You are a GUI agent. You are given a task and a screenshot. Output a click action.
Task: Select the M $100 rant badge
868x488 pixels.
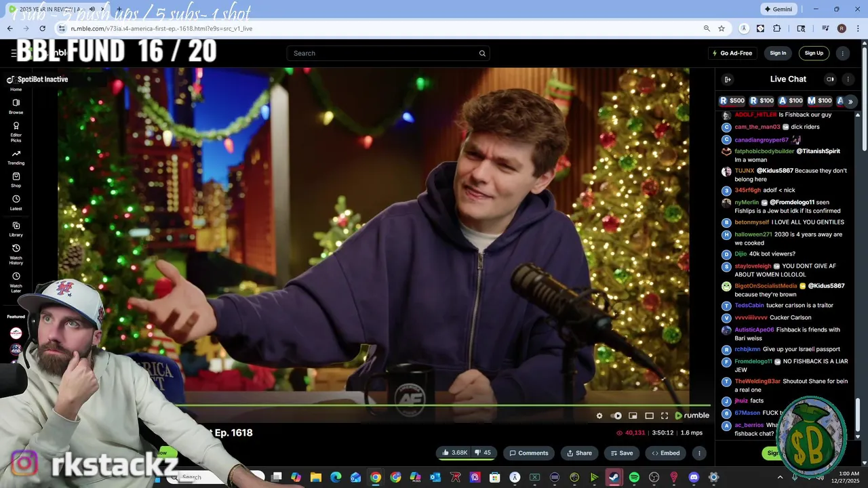click(x=819, y=101)
